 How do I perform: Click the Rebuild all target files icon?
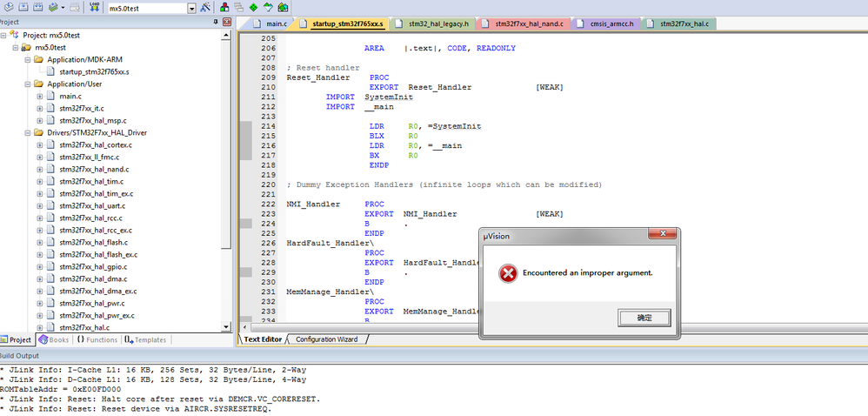tap(38, 8)
